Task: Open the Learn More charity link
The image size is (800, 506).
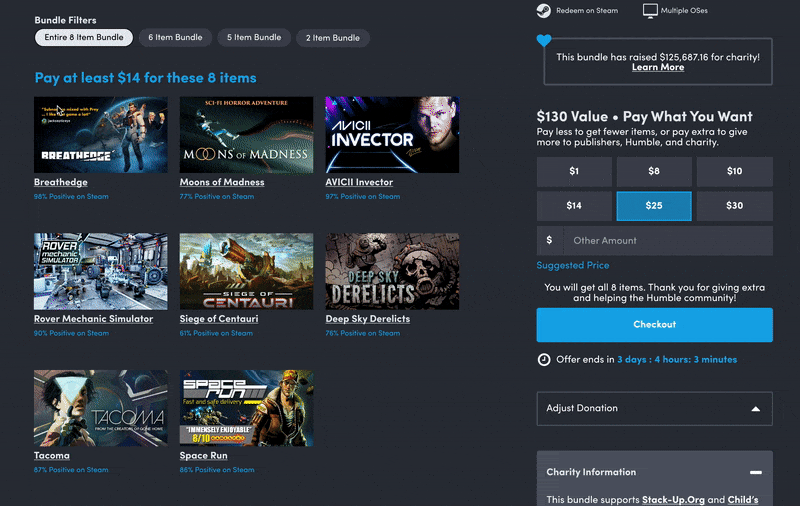Action: [x=658, y=67]
